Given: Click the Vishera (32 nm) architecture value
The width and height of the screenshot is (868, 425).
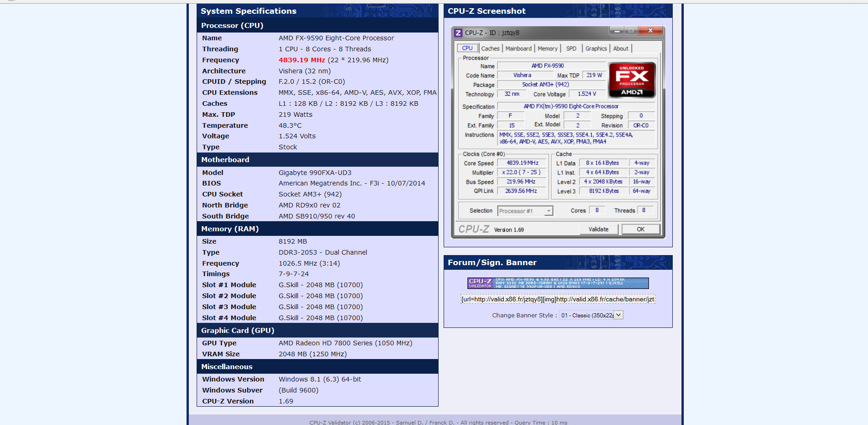Looking at the screenshot, I should tap(305, 71).
